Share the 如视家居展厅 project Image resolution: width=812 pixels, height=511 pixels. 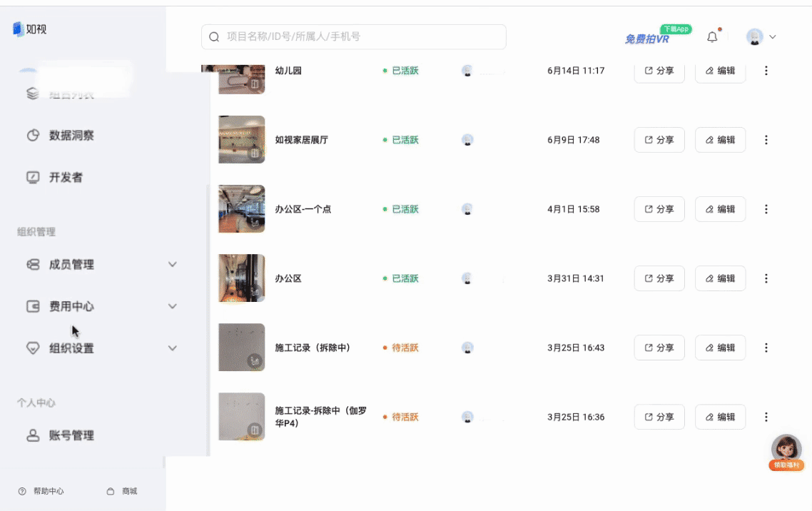[x=659, y=140]
